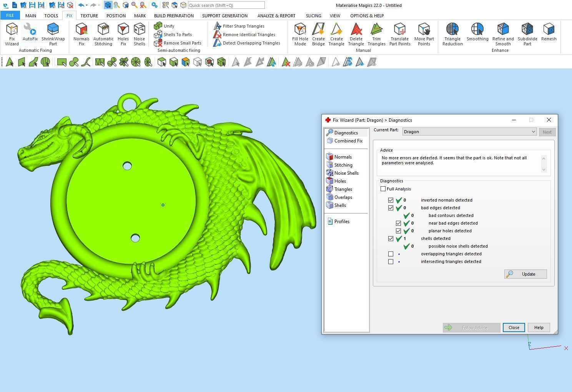Toggle near bad edges detected checkbox

pyautogui.click(x=398, y=223)
